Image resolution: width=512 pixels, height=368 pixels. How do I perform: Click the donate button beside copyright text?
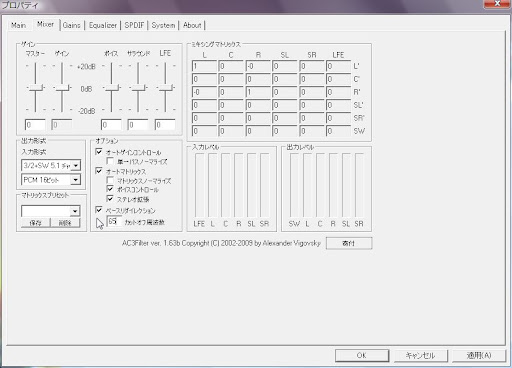click(x=349, y=243)
